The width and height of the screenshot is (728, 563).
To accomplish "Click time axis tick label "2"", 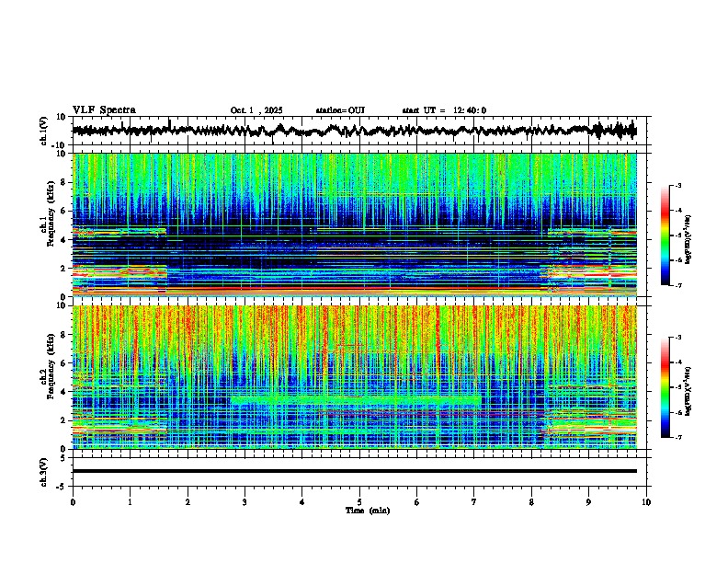I will [x=188, y=502].
